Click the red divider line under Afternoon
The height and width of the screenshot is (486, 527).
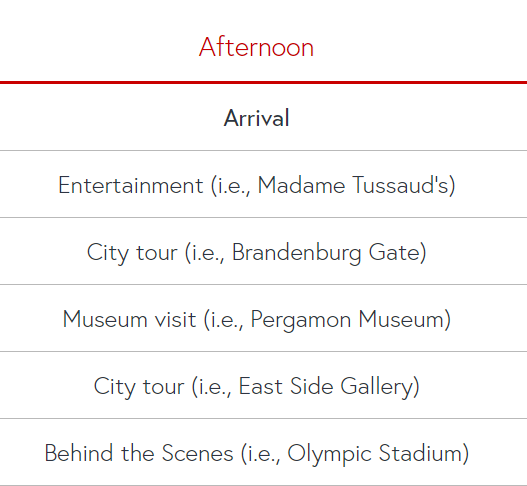264,82
